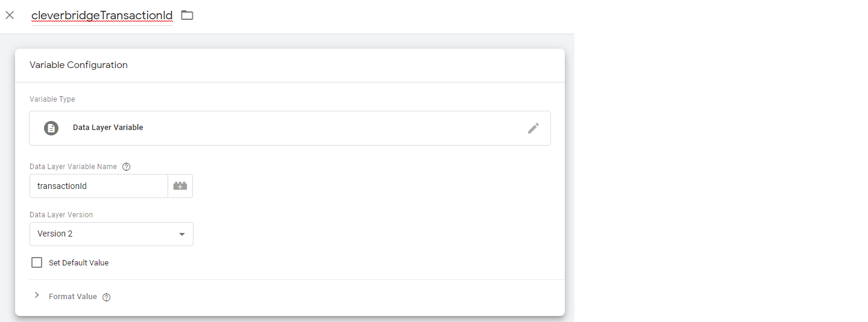868x322 pixels.
Task: Close the variable editor with the X
Action: [x=10, y=15]
